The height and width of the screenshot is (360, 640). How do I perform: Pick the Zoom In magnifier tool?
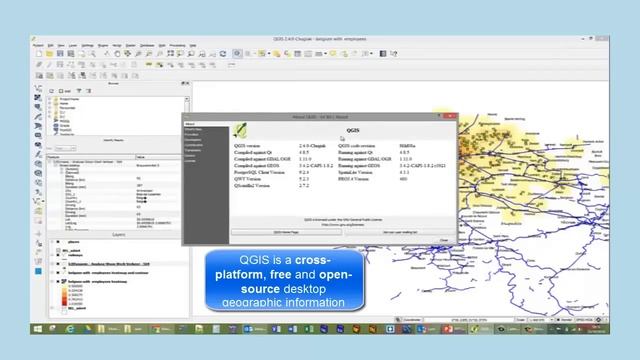click(x=138, y=54)
